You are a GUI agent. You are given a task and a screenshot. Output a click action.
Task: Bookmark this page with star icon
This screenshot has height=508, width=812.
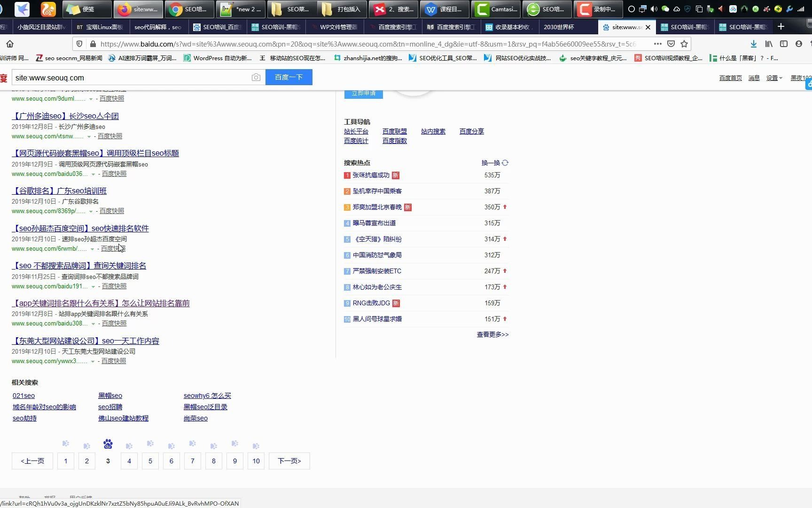point(684,44)
